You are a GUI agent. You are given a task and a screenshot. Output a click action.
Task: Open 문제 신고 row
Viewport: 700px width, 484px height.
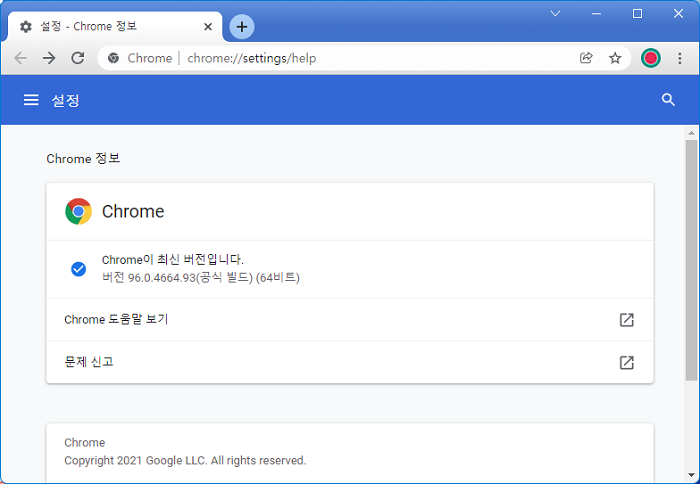[x=350, y=362]
